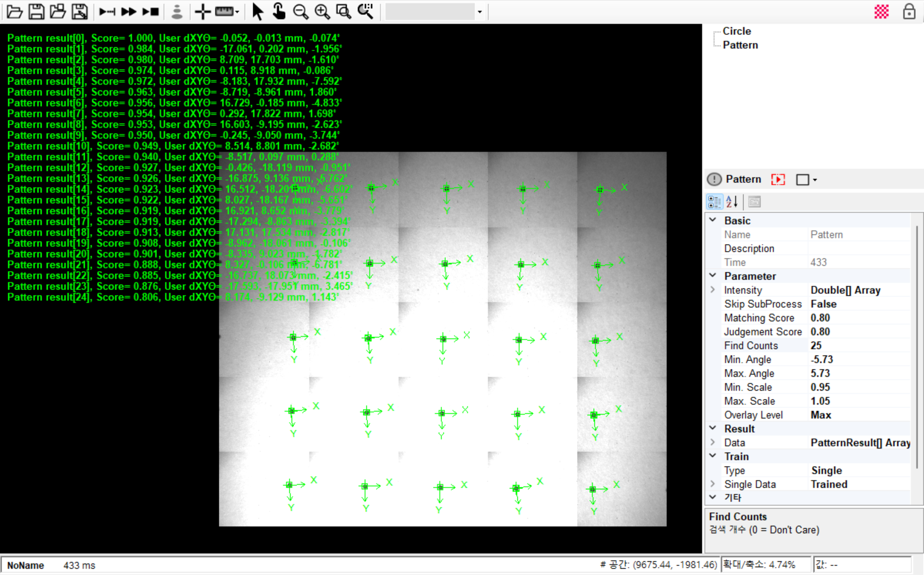Image resolution: width=924 pixels, height=575 pixels.
Task: Select Pattern in the tool tree
Action: [740, 45]
